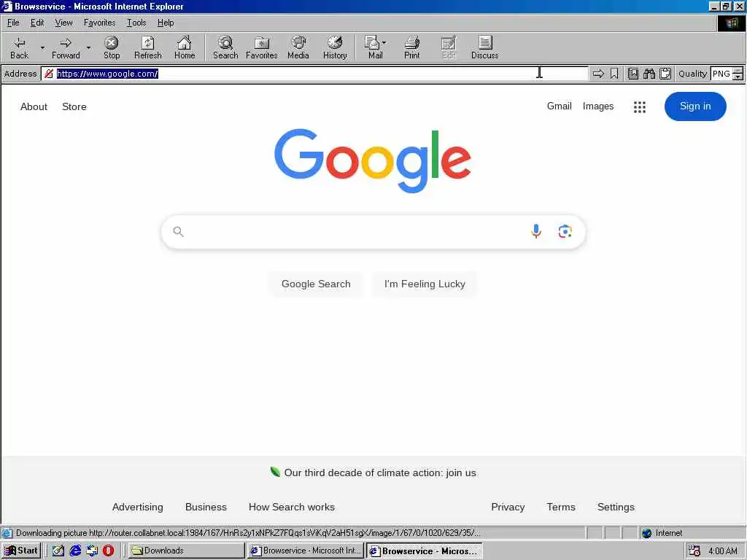Click the Go arrow beside address bar
Viewport: 747px width, 560px height.
[x=598, y=74]
